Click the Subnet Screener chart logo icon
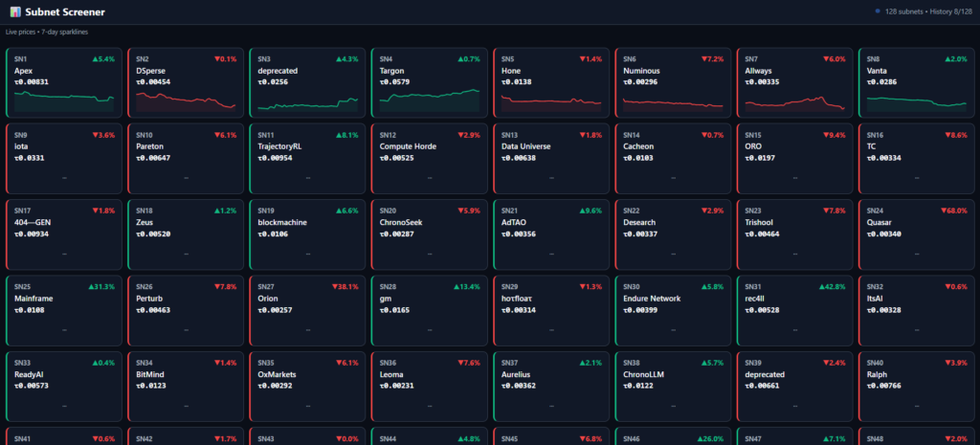This screenshot has height=445, width=980. [x=15, y=11]
